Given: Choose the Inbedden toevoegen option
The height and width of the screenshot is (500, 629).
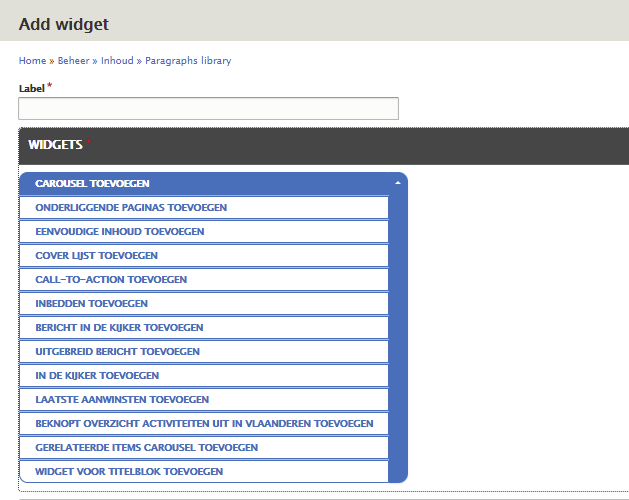Looking at the screenshot, I should point(91,304).
